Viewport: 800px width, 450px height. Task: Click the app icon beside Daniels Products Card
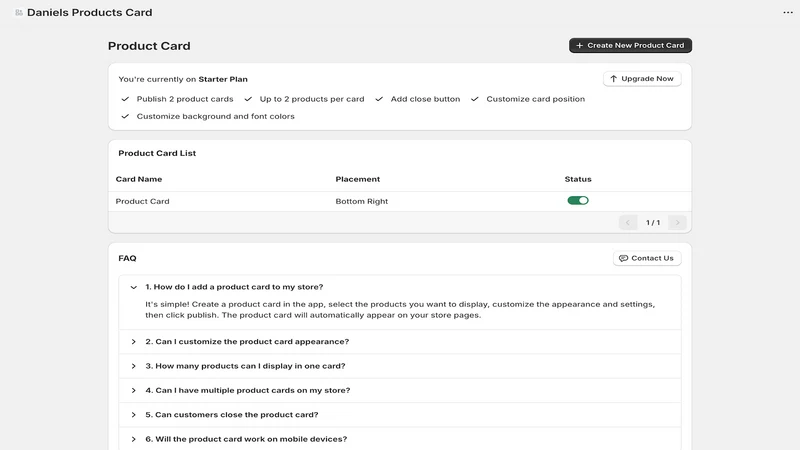(x=19, y=13)
